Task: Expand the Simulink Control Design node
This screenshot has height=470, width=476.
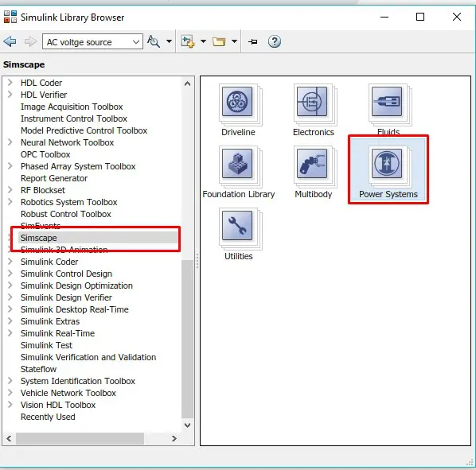Action: pyautogui.click(x=10, y=274)
